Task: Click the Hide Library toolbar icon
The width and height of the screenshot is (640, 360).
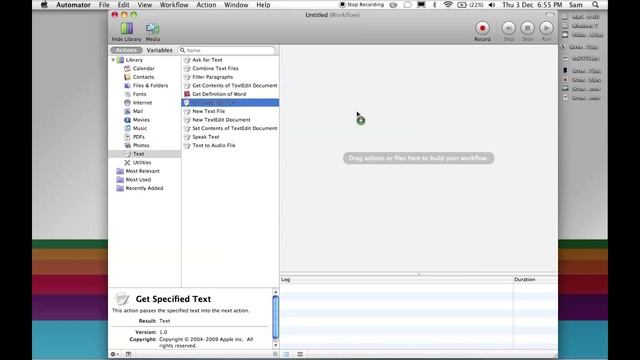Action: (x=127, y=29)
